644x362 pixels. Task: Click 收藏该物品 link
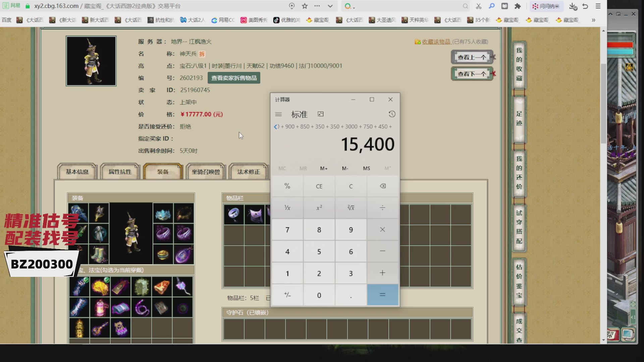click(436, 42)
